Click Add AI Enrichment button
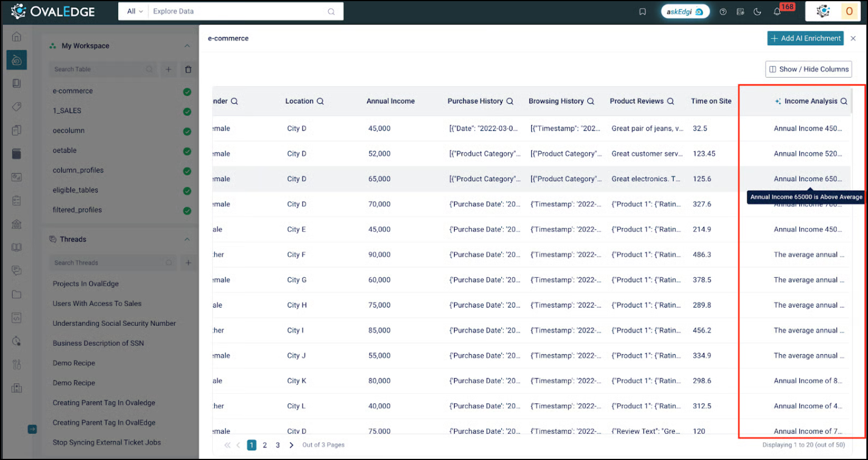868x460 pixels. (805, 38)
